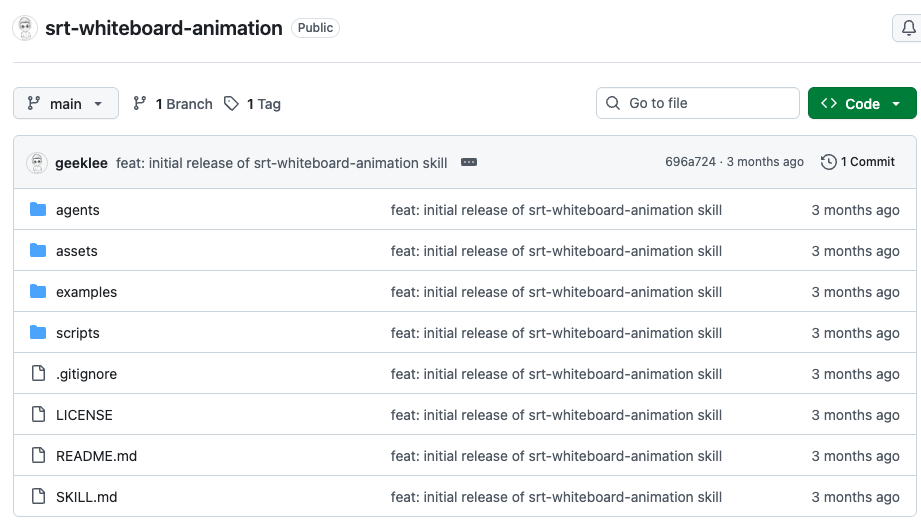Click "3 months ago" in the LICENSE row
This screenshot has height=528, width=921.
(x=855, y=415)
